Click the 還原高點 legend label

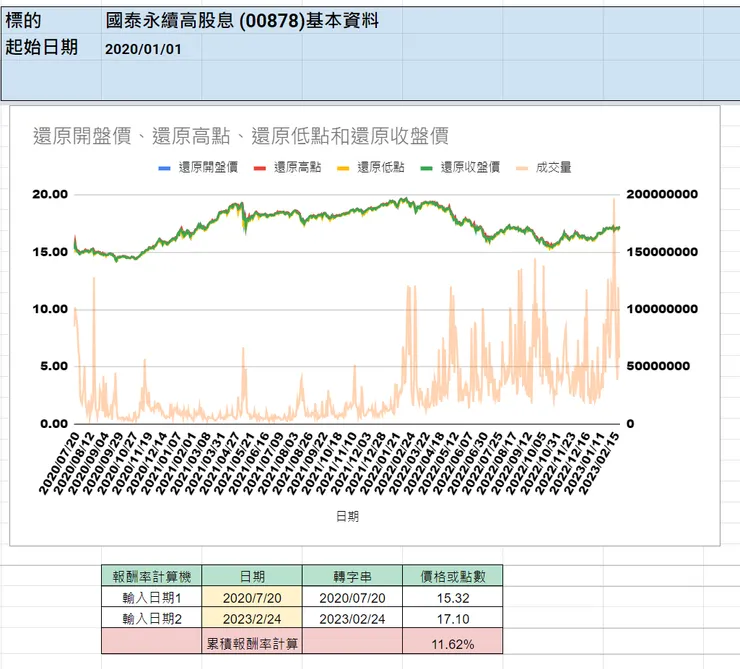(x=298, y=167)
